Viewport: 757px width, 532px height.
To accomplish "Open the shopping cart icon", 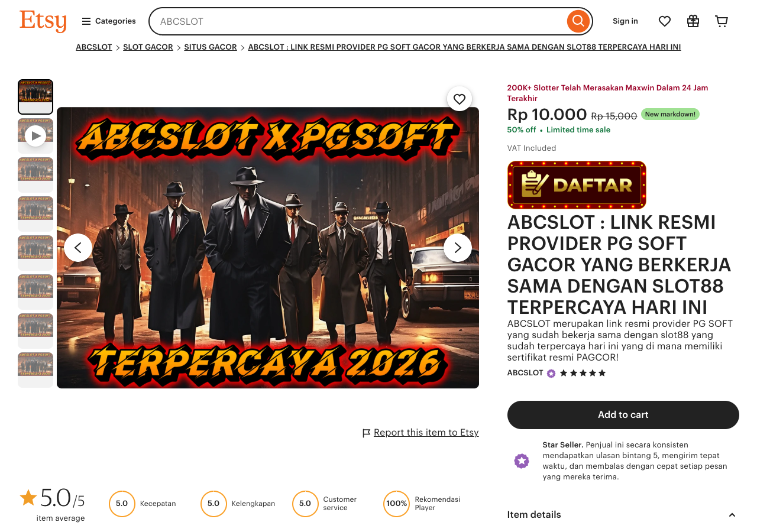I will click(722, 21).
